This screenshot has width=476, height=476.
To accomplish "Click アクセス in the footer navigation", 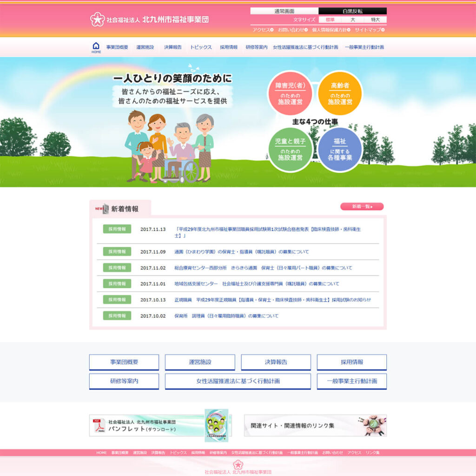I will 354,453.
